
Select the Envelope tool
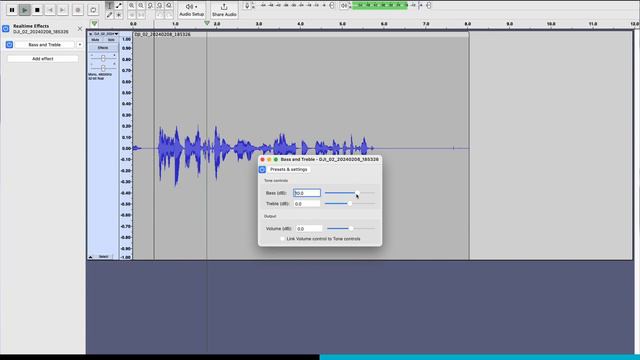pyautogui.click(x=119, y=5)
